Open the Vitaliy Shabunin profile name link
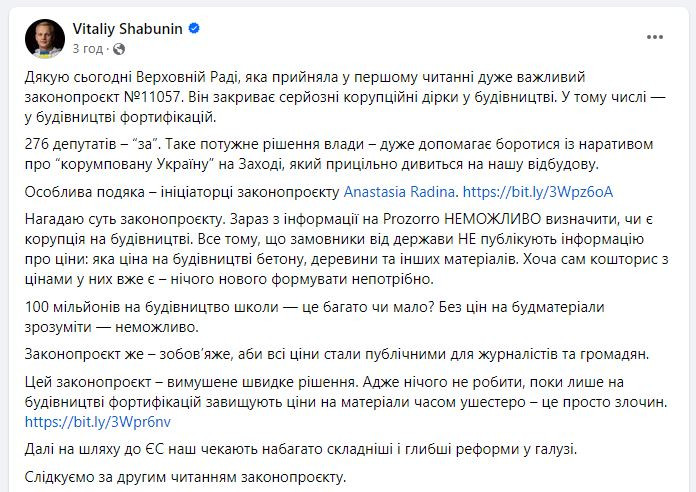The image size is (696, 492). [x=127, y=29]
